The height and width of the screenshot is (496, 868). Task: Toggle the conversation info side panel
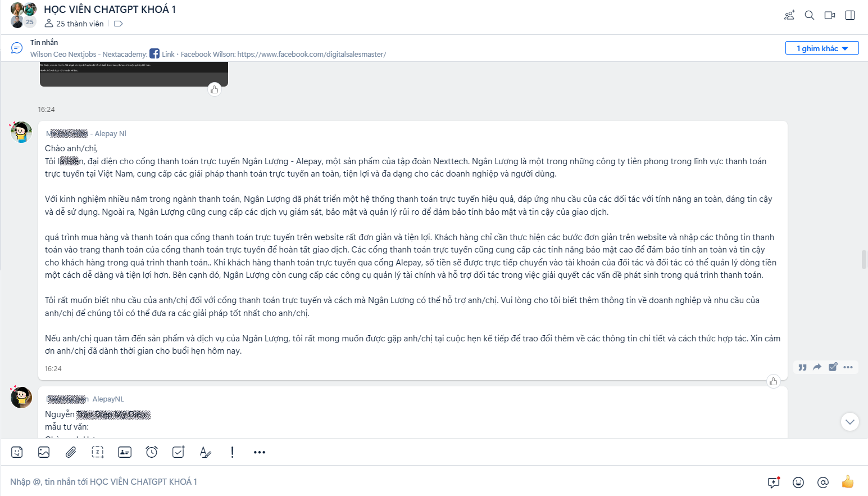(x=850, y=15)
